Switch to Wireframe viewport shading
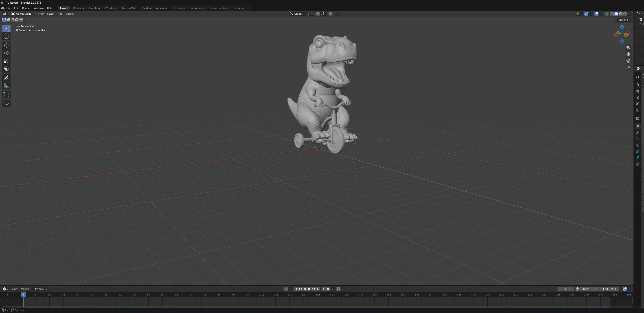Screen dimensions: 644x313 pyautogui.click(x=612, y=14)
